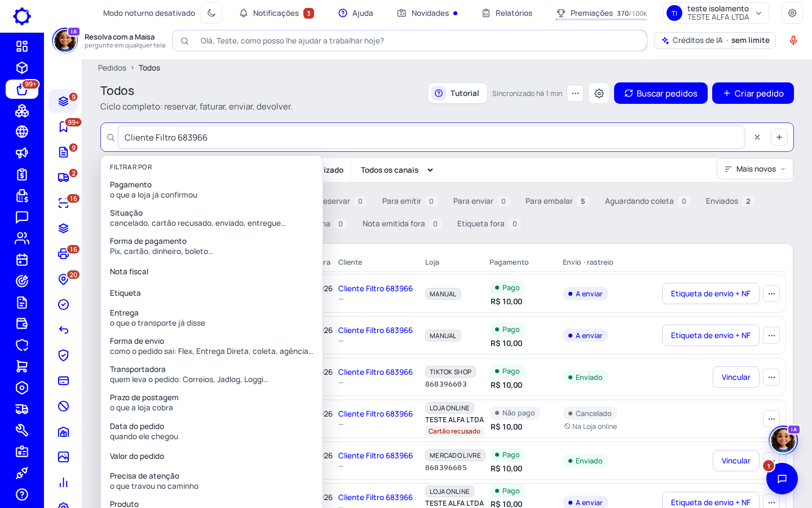The image size is (812, 508).
Task: Open the truck icon with badge 2
Action: coord(64,177)
